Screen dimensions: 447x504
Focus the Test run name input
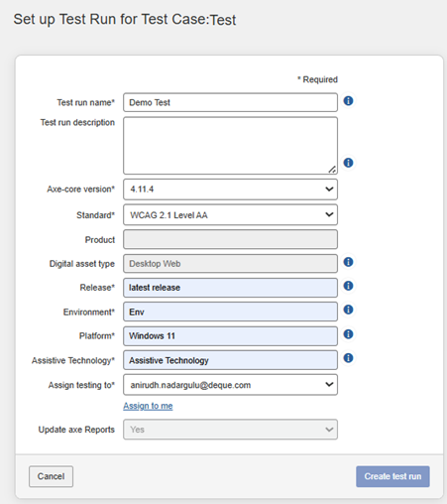(x=230, y=102)
